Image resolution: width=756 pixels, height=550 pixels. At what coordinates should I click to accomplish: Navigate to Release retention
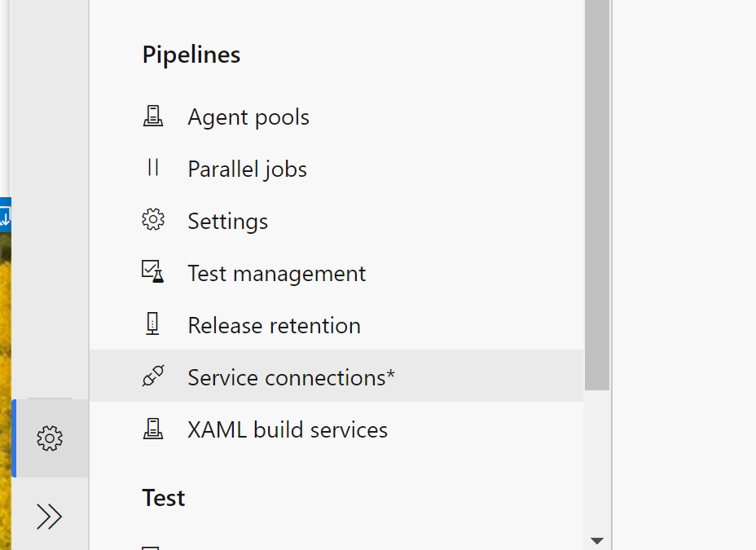point(274,326)
